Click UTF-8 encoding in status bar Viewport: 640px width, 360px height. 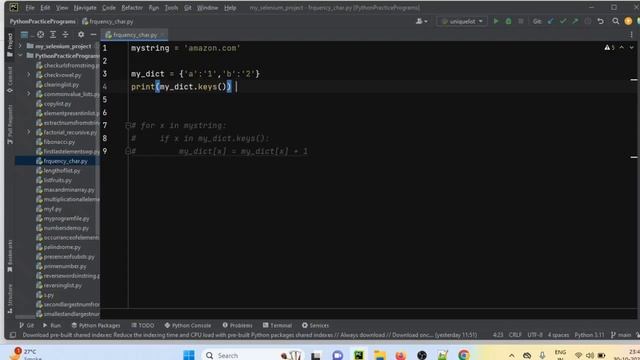pos(535,335)
